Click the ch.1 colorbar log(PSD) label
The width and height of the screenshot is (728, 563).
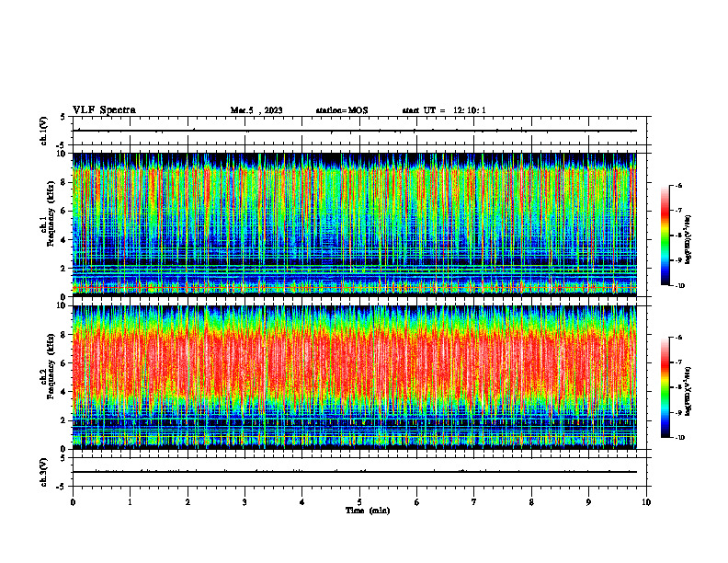pyautogui.click(x=688, y=240)
